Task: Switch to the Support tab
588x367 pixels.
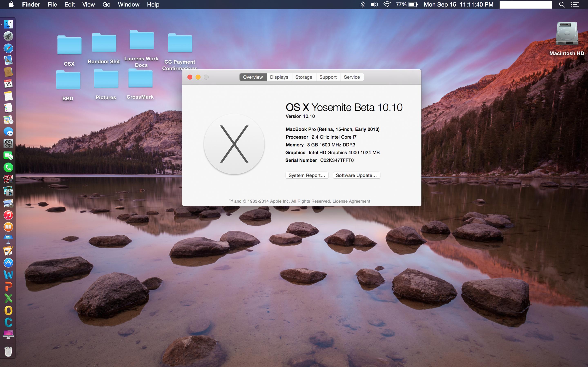Action: (328, 77)
